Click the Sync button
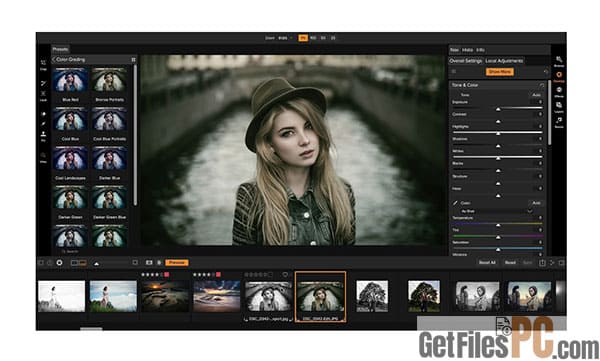 pyautogui.click(x=527, y=263)
